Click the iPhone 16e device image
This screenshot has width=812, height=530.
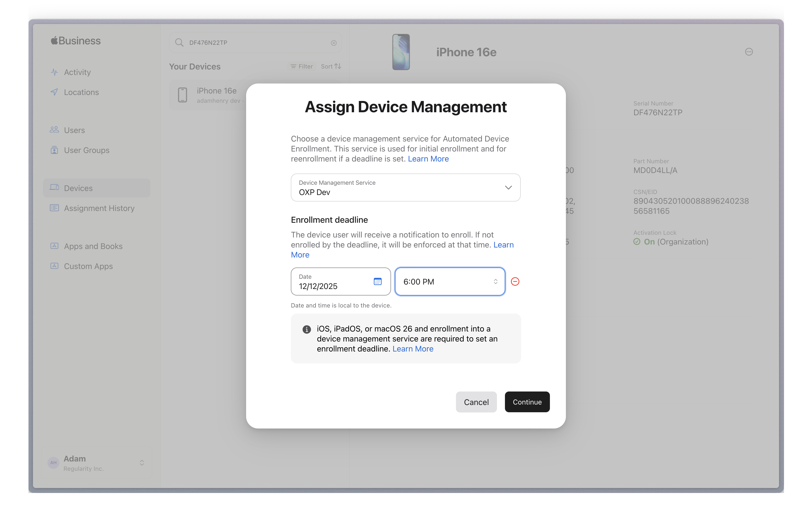(x=401, y=52)
